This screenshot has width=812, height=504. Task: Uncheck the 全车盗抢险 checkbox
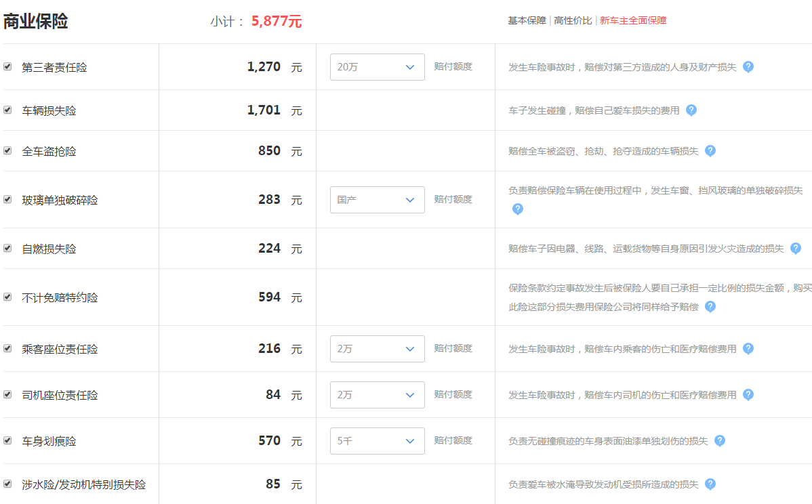pos(7,150)
